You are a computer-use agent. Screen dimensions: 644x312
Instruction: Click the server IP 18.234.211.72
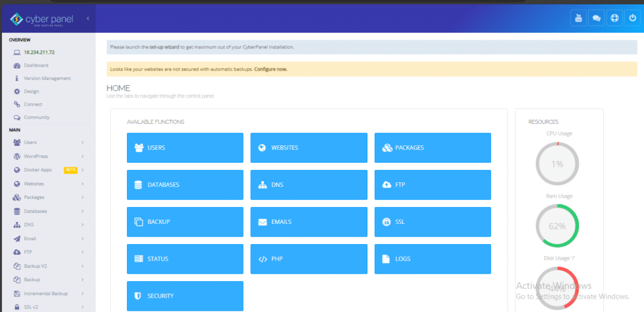pos(40,53)
